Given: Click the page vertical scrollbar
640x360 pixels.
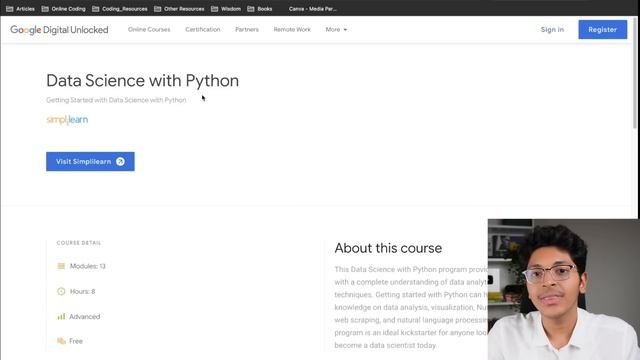Looking at the screenshot, I should [635, 73].
